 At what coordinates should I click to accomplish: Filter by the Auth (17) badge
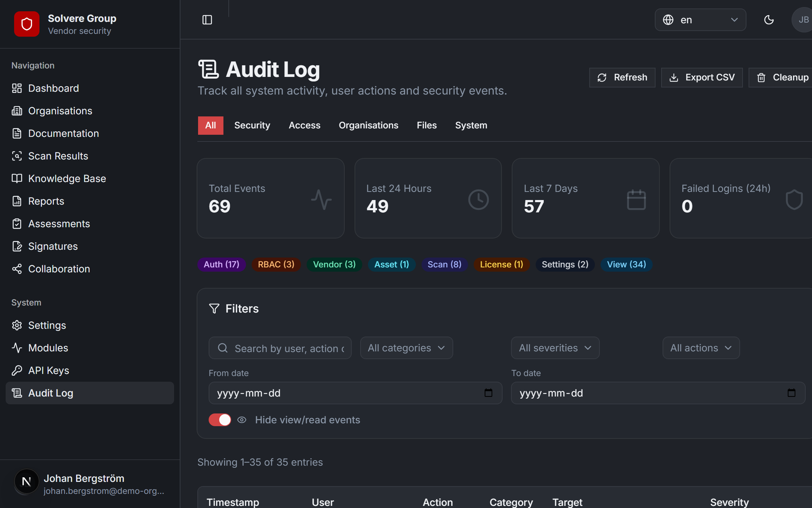tap(221, 265)
